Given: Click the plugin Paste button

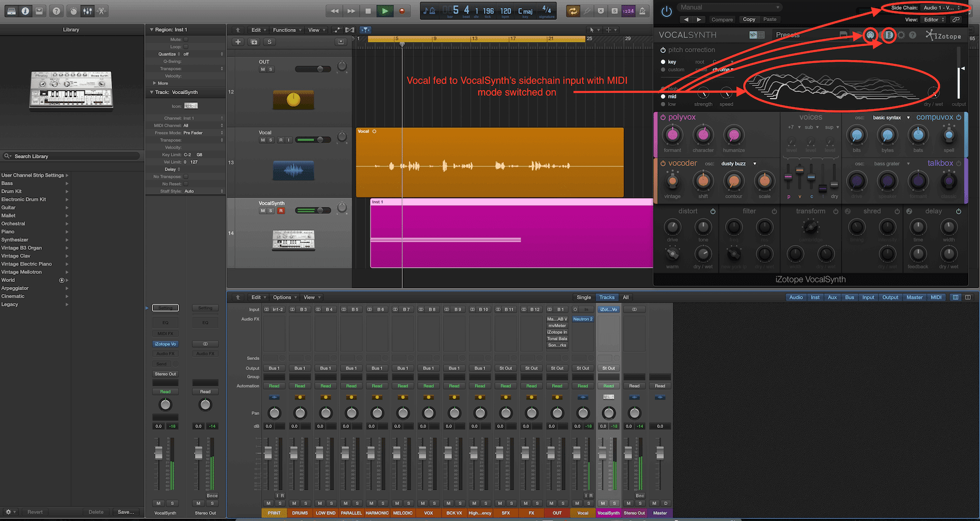Looking at the screenshot, I should tap(770, 20).
